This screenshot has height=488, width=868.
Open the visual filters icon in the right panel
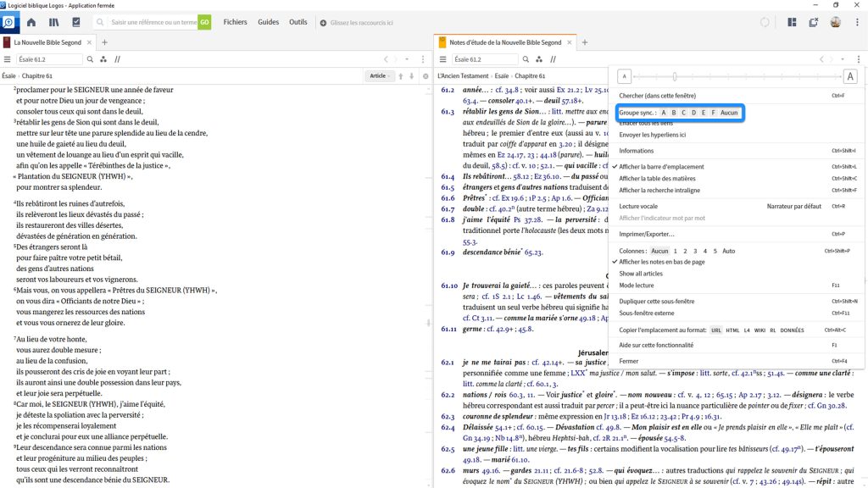pos(538,59)
